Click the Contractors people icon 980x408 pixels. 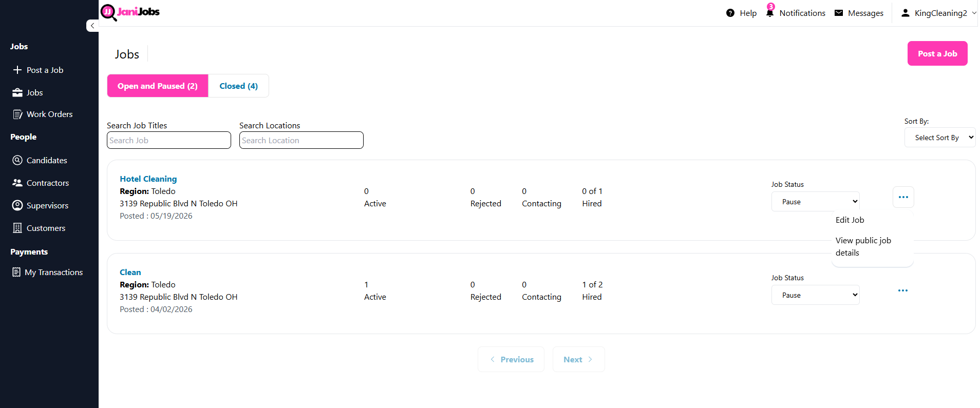(17, 183)
